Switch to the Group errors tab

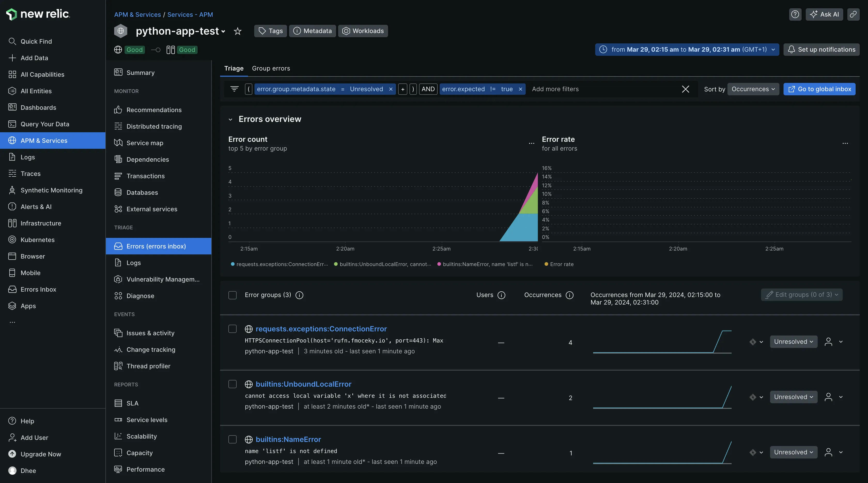pos(271,68)
